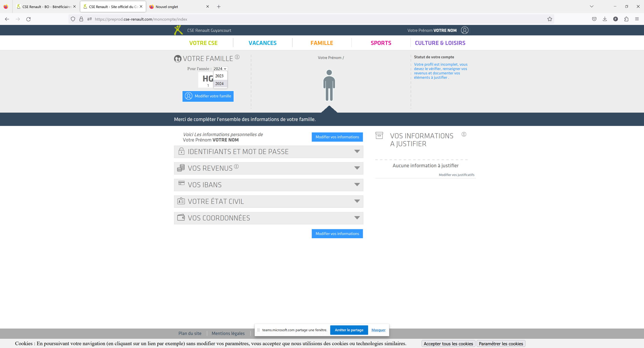644x348 pixels.
Task: Select 2024 in the year list
Action: pyautogui.click(x=220, y=84)
